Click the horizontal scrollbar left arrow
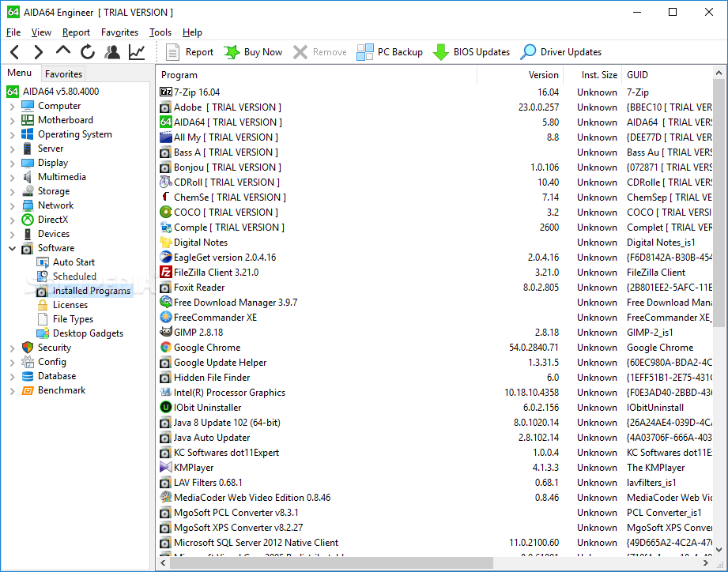Image resolution: width=728 pixels, height=572 pixels. click(163, 563)
